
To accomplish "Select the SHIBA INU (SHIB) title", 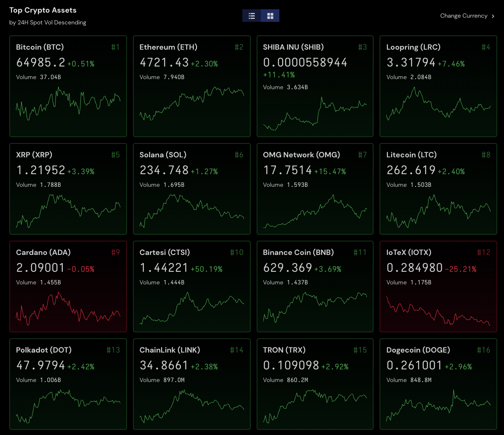I will (x=293, y=47).
